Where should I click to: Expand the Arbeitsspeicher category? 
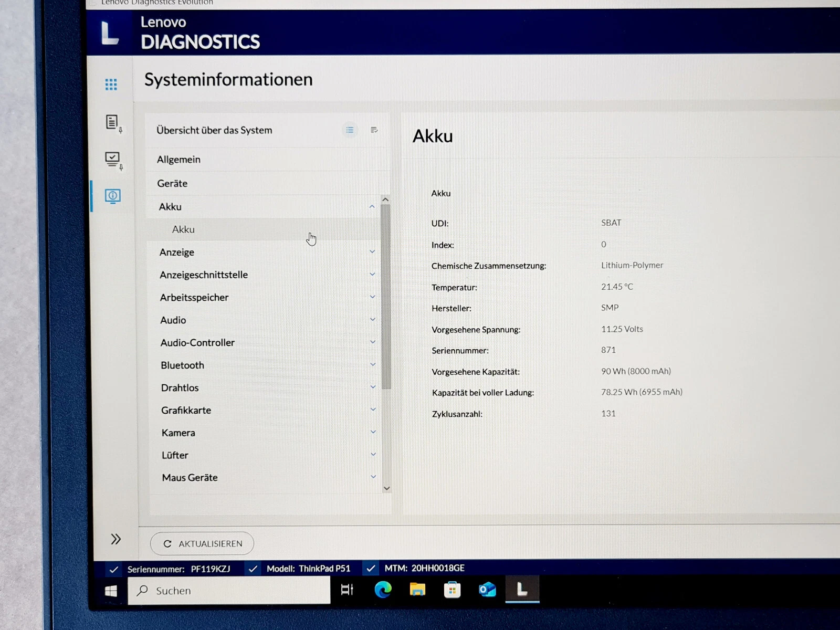372,297
